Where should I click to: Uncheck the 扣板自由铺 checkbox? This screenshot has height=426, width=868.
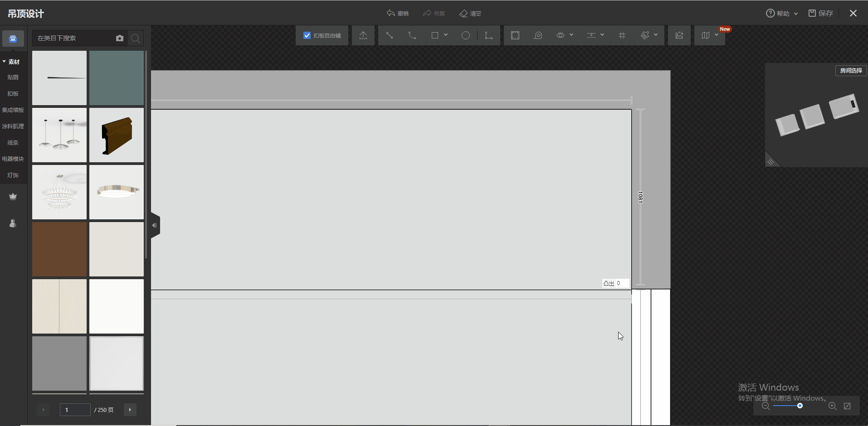pos(307,35)
